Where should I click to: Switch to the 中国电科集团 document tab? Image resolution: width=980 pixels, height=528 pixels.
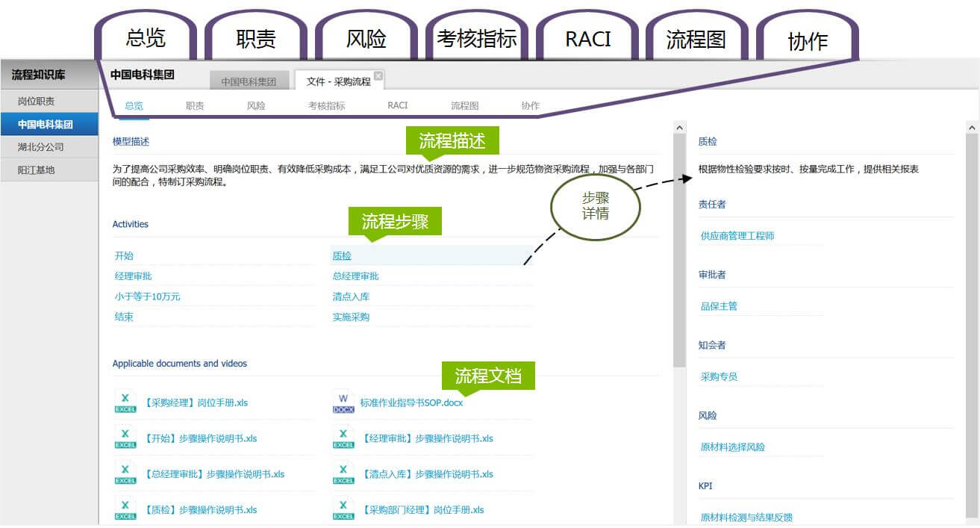click(249, 81)
